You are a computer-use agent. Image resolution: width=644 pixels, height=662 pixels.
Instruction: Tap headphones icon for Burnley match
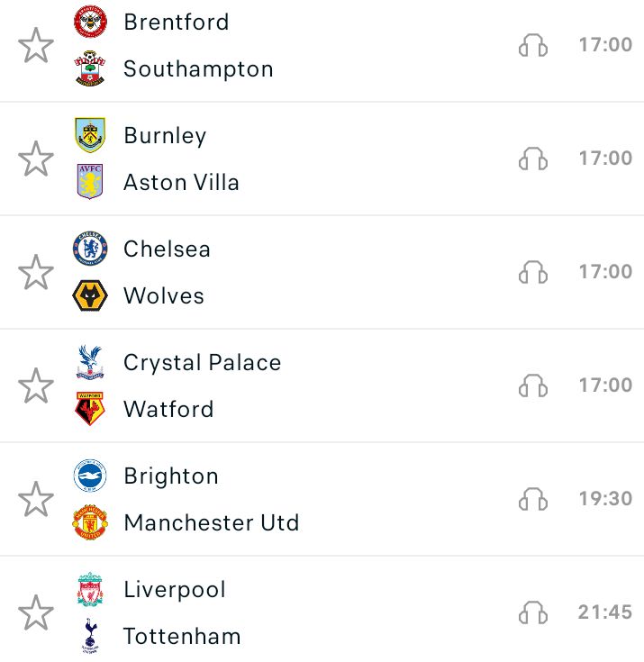[533, 159]
